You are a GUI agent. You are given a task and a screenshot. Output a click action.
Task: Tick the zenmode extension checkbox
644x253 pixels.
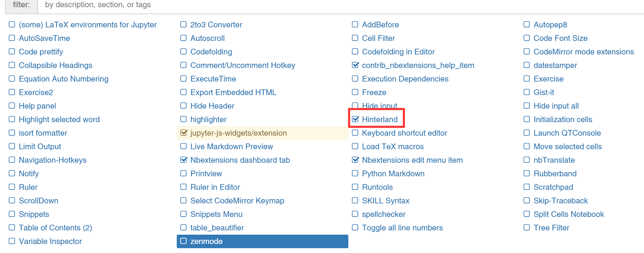(x=183, y=241)
